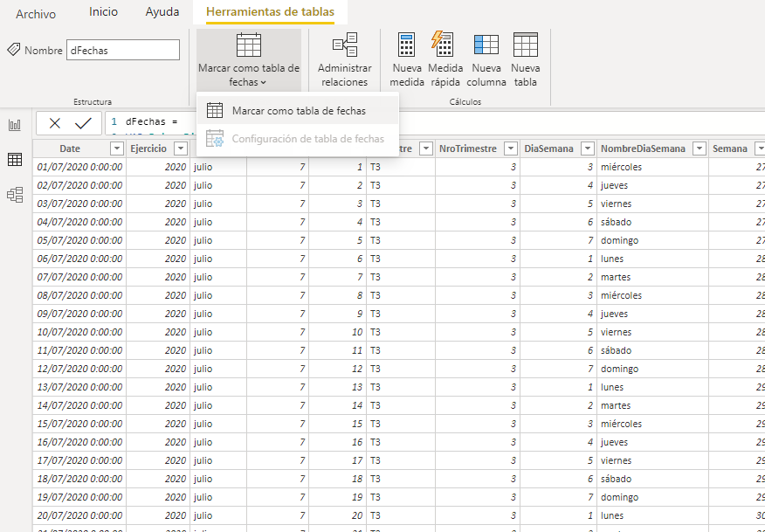Select 'julio' in the 08/07/2020 row
Viewport: 765px width, 532px height.
click(x=203, y=295)
